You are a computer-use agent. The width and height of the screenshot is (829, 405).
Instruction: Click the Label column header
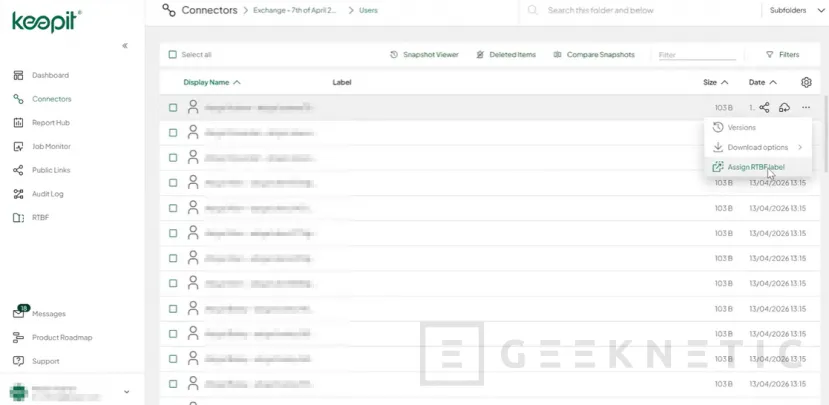point(342,82)
